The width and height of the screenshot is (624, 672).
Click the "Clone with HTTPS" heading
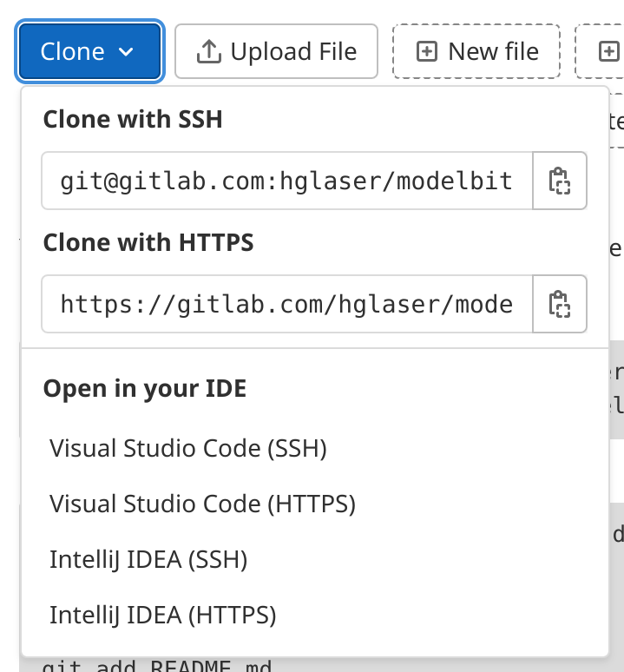(x=148, y=242)
